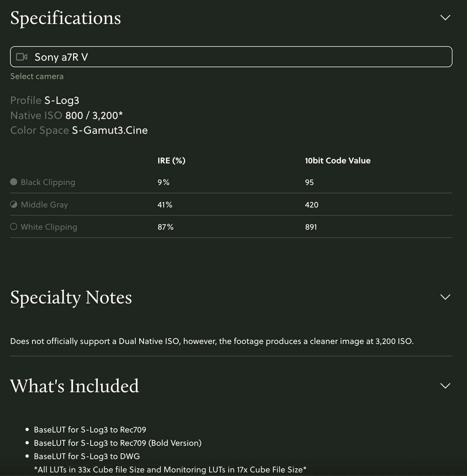Viewport: 467px width, 476px height.
Task: Collapse the Specialty Notes chevron
Action: pyautogui.click(x=445, y=297)
